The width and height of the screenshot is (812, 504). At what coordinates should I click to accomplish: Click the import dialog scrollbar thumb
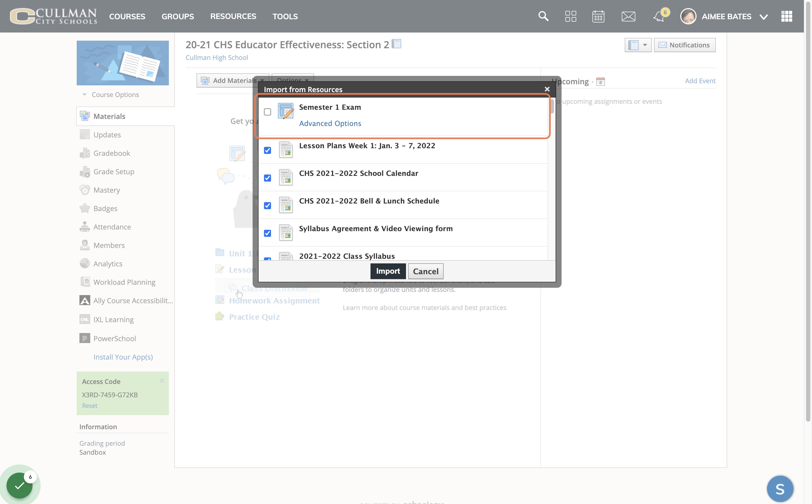pyautogui.click(x=552, y=106)
